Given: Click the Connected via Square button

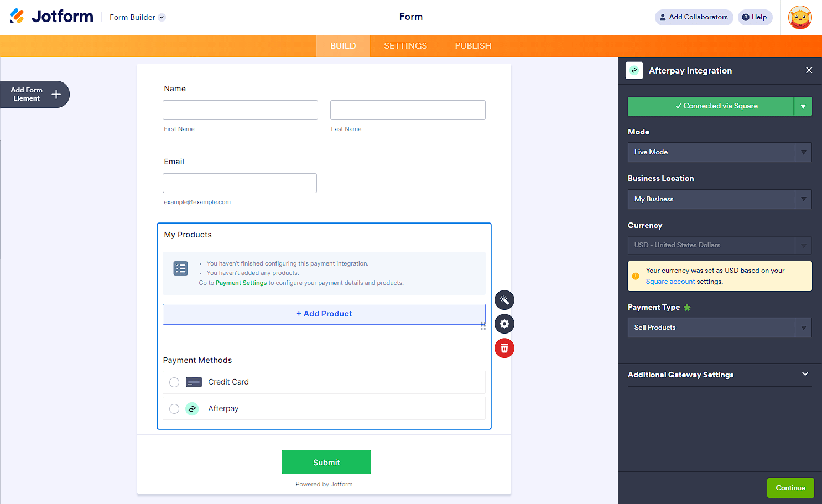Looking at the screenshot, I should (711, 106).
